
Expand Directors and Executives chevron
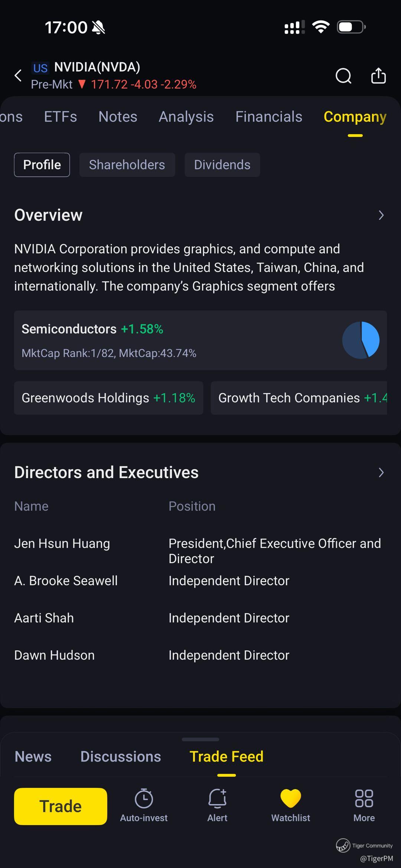381,473
